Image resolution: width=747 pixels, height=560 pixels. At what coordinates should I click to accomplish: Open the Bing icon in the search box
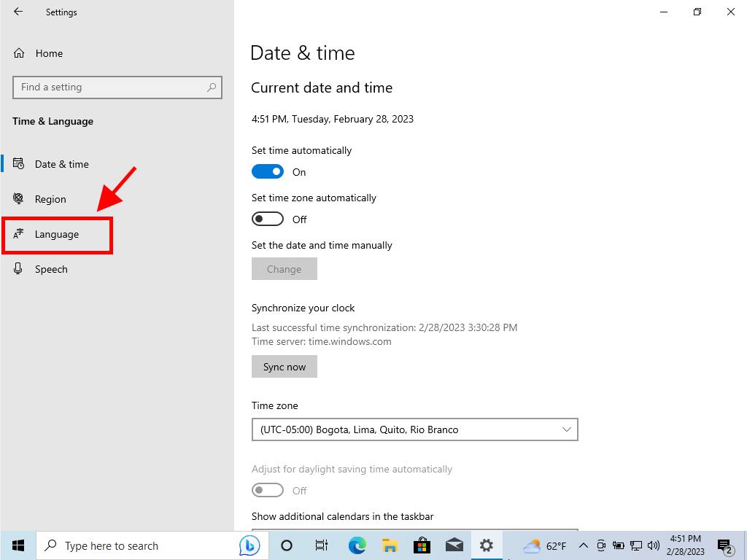(249, 545)
